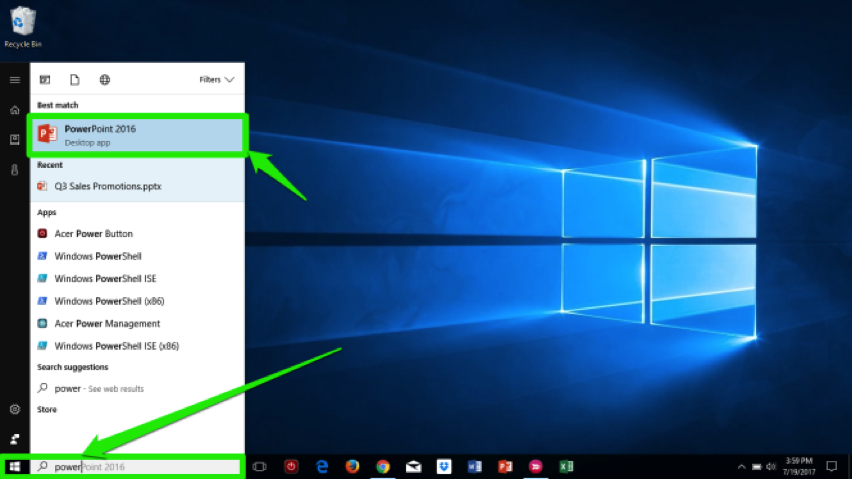Click the Windows Start button
This screenshot has width=853, height=480.
point(15,466)
